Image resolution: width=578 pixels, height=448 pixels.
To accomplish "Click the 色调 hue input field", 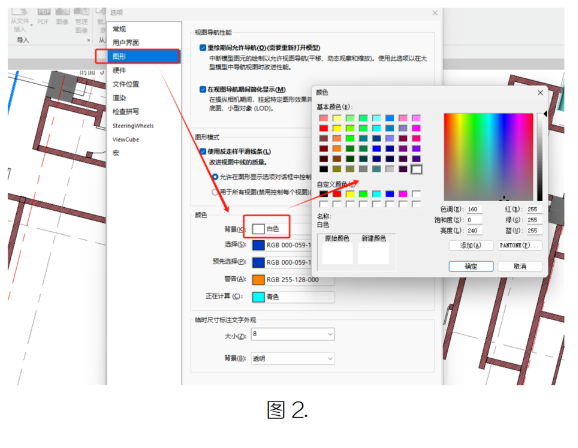I will [474, 209].
